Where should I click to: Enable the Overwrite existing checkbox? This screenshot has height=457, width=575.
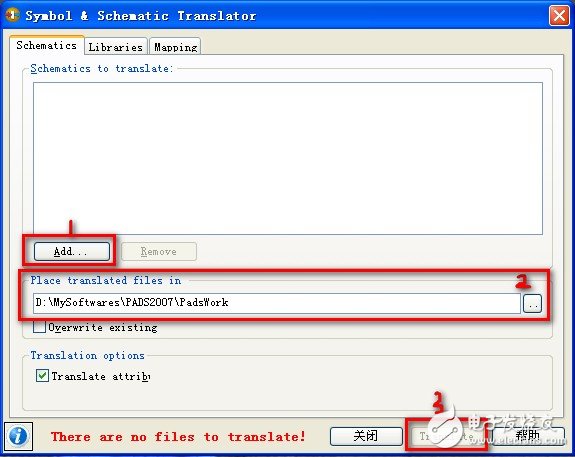click(x=39, y=327)
